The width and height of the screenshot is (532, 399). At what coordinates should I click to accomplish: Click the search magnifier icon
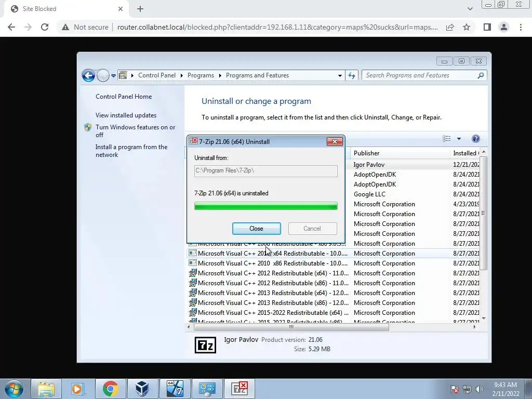[x=481, y=75]
